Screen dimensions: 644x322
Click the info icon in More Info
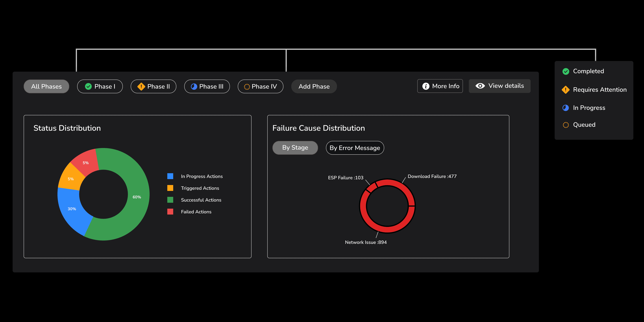coord(426,86)
